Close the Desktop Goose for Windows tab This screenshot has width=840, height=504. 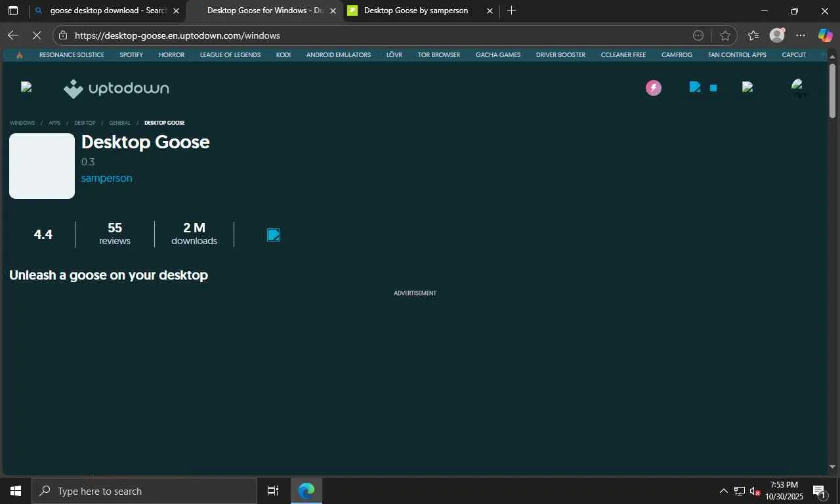(x=333, y=10)
